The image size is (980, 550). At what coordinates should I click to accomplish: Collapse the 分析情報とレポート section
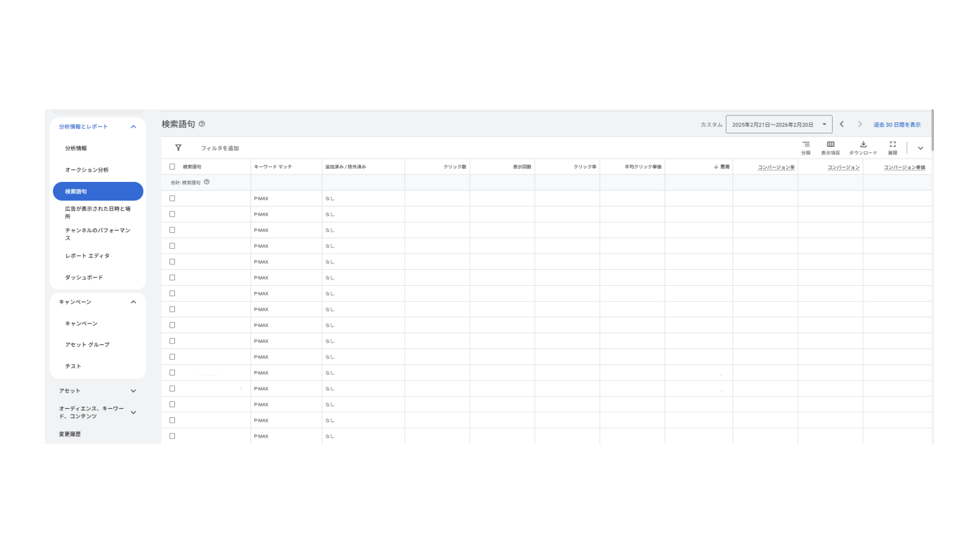133,127
